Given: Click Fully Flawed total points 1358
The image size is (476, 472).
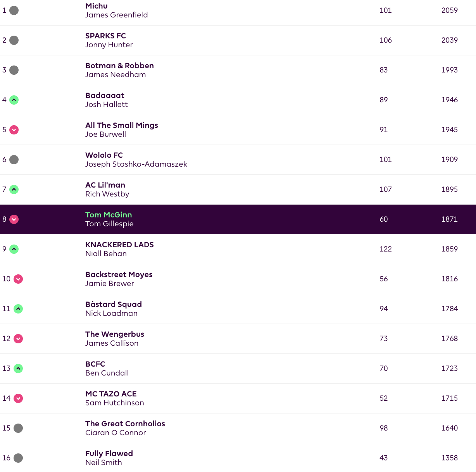Looking at the screenshot, I should (449, 458).
